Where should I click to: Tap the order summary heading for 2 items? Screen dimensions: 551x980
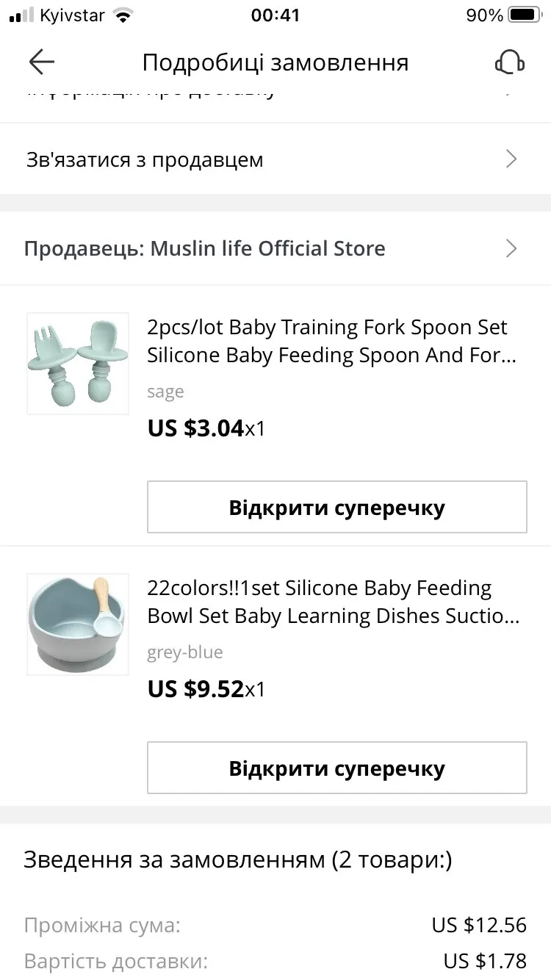(x=238, y=860)
